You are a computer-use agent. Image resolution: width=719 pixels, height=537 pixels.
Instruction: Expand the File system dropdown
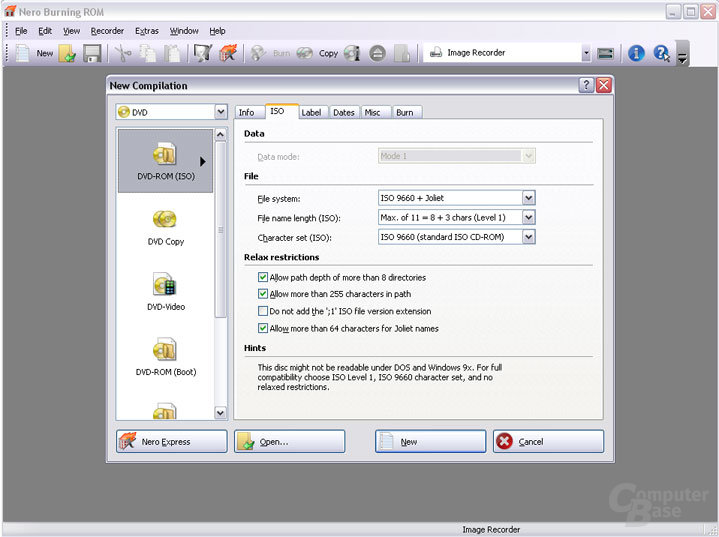click(528, 198)
